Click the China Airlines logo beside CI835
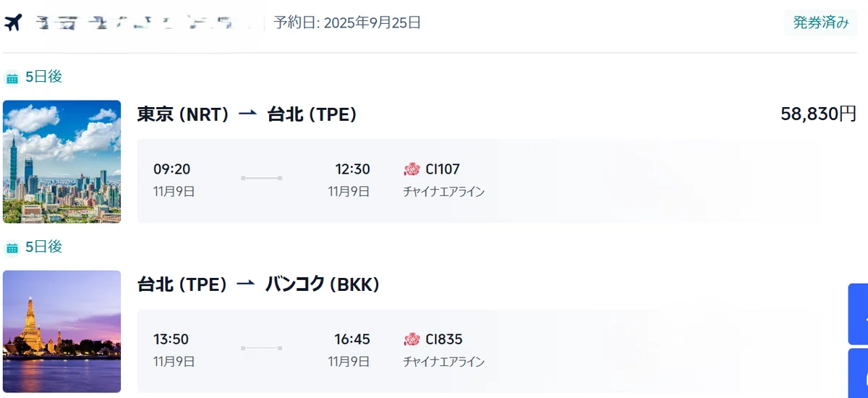Screen dimensions: 868x398 (412, 339)
